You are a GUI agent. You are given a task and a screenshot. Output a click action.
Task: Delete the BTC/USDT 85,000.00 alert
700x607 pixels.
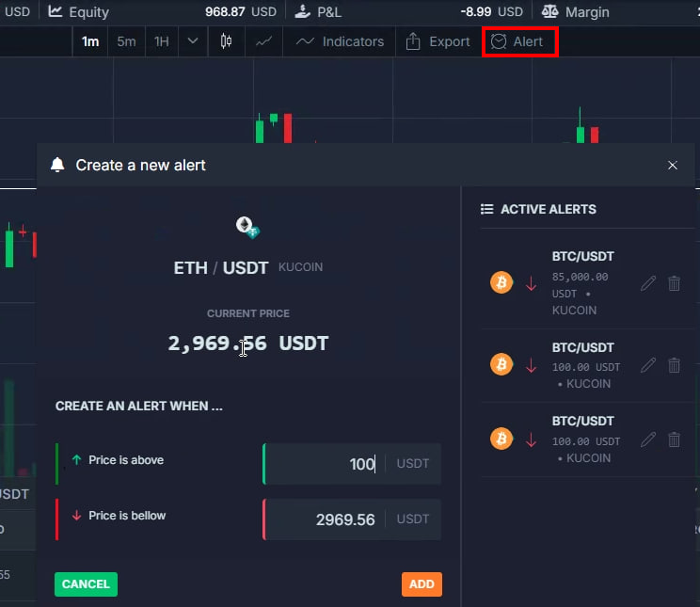674,283
